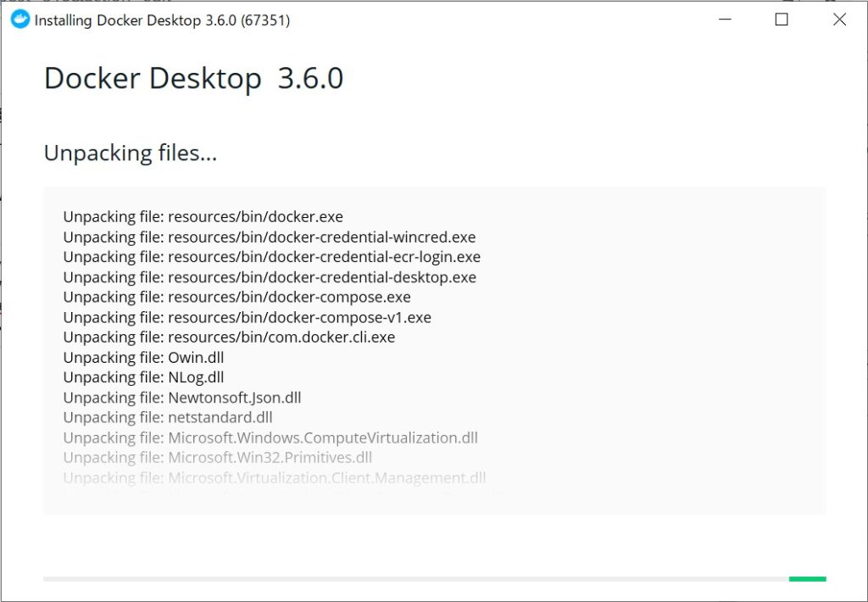This screenshot has height=602, width=868.
Task: Select log line for Microsoft.Win32.Primitives.dll
Action: tap(218, 458)
